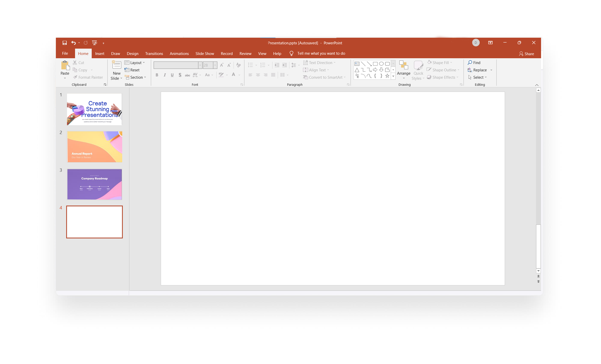Screen dimensions: 601x364
Task: Select the oval shape in shapes gallery
Action: tap(381, 64)
